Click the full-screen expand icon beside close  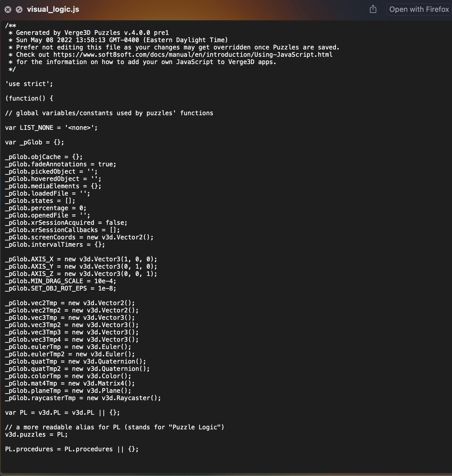click(19, 10)
